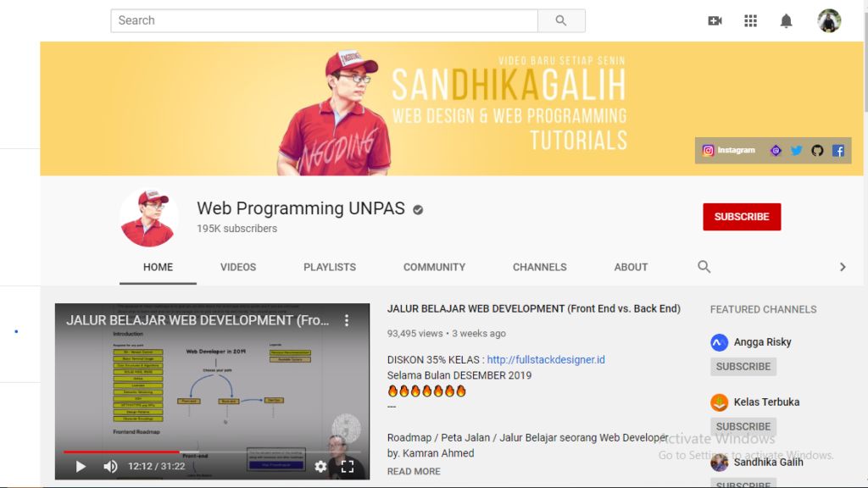Viewport: 868px width, 488px height.
Task: Expand the channel tabs chevron arrow
Action: click(x=843, y=267)
